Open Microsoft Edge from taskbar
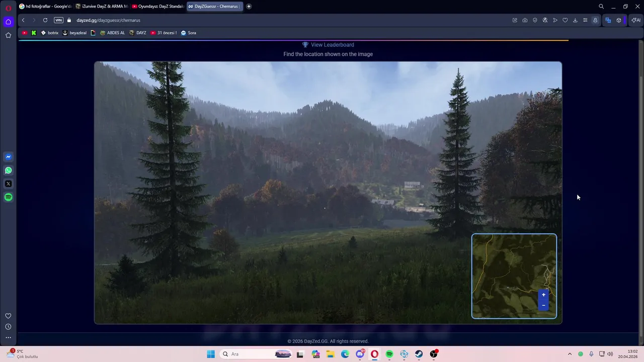The width and height of the screenshot is (644, 362). [x=345, y=354]
